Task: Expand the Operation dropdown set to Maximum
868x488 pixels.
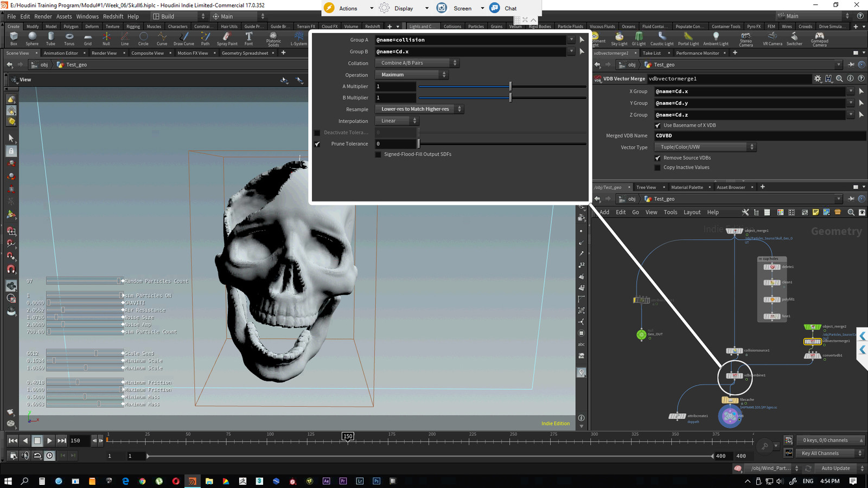Action: point(410,74)
